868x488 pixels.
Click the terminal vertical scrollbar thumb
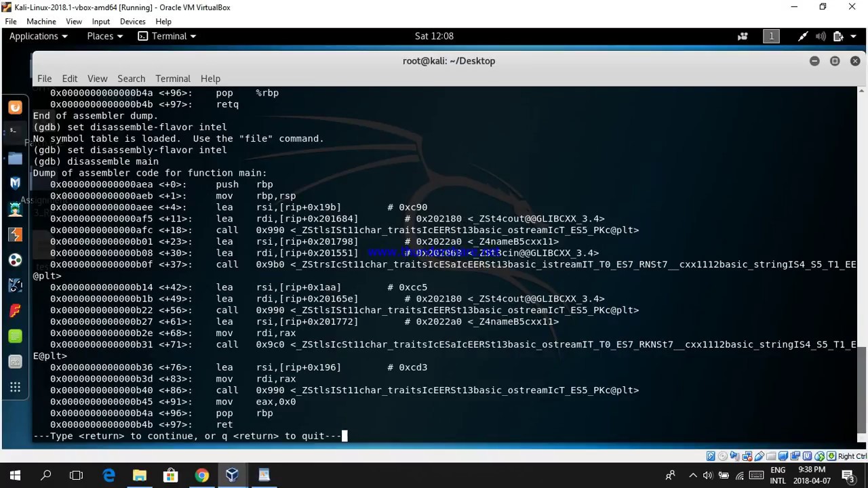[x=861, y=388]
